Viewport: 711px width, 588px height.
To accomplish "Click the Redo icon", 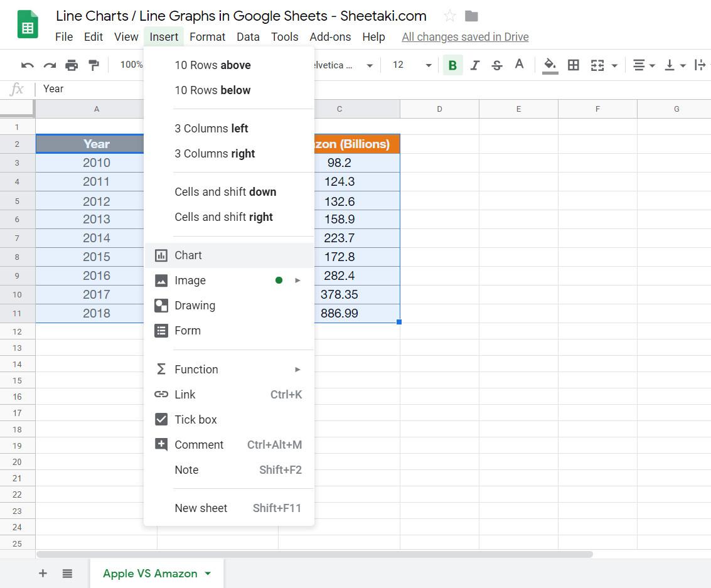I will point(49,65).
